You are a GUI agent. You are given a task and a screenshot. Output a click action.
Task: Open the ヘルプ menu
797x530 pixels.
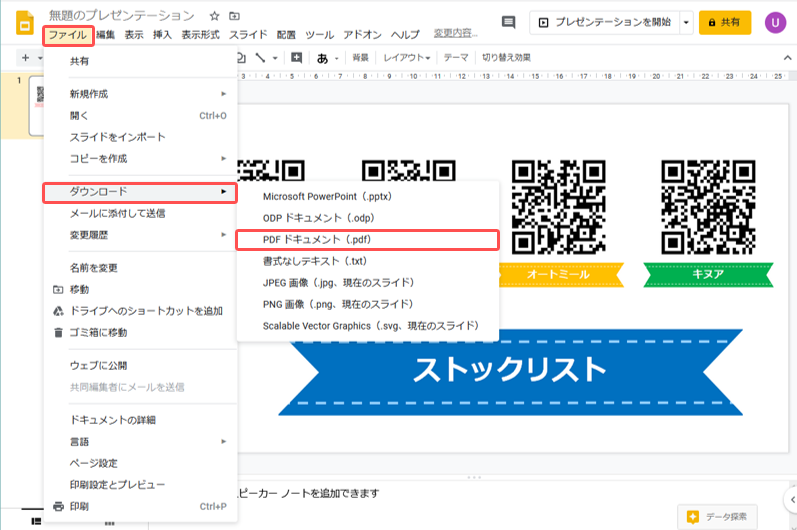tap(405, 35)
